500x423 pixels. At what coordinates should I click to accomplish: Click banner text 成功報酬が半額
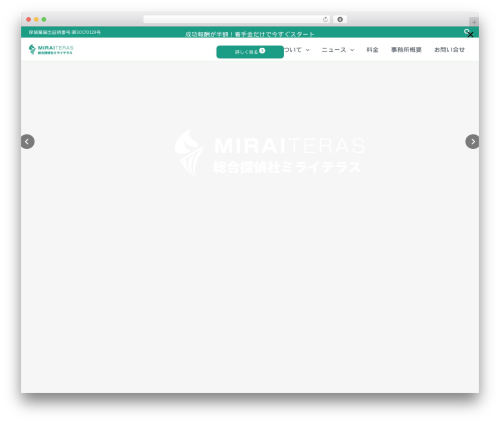click(206, 34)
